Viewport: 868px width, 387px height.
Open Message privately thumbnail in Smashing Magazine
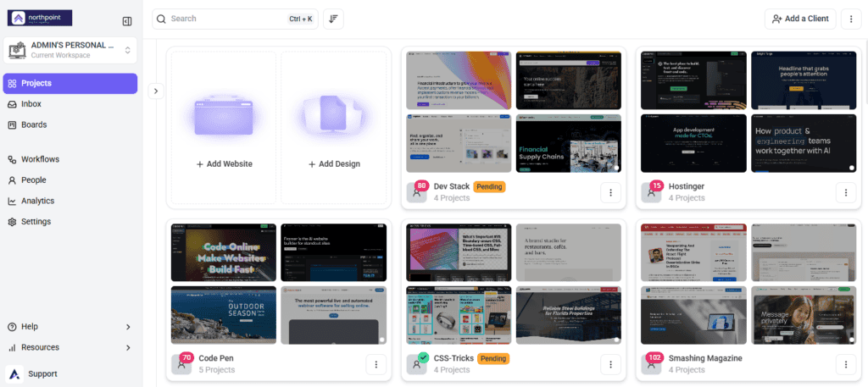(804, 315)
